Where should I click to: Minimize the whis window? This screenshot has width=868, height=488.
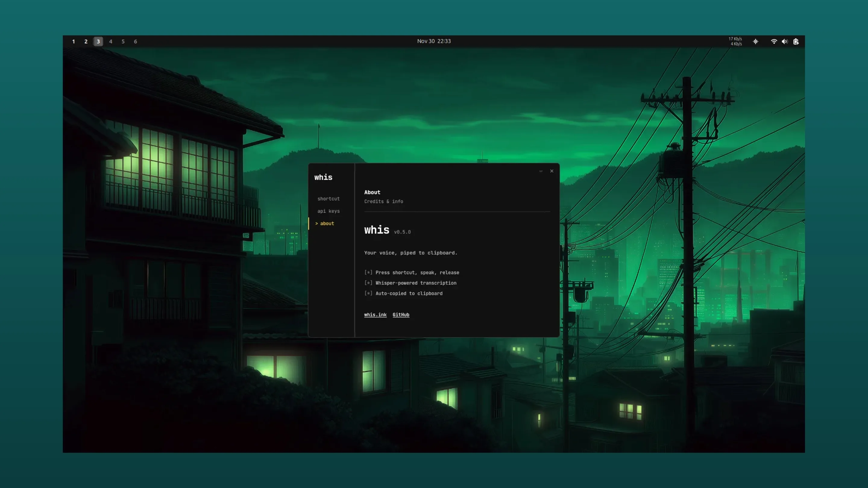pyautogui.click(x=541, y=171)
